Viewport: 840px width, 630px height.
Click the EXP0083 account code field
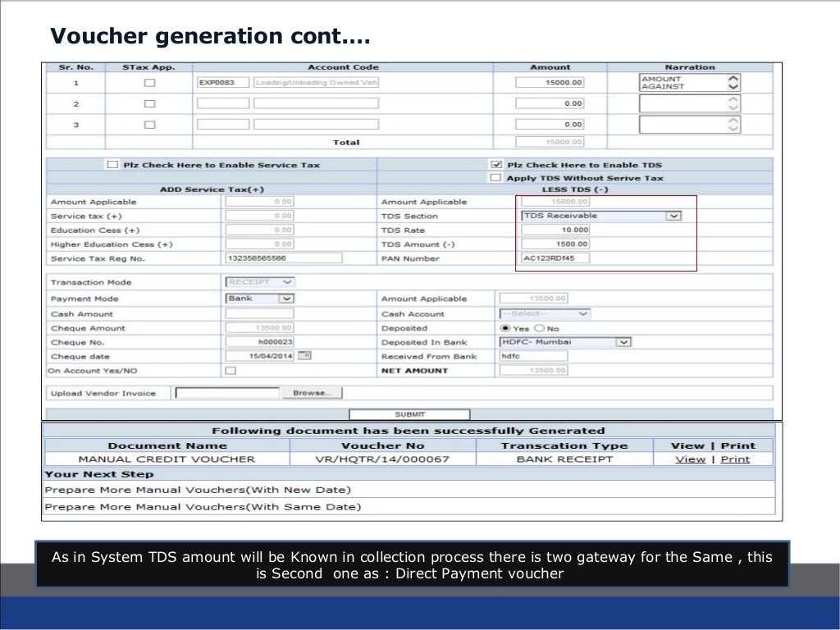tap(223, 83)
